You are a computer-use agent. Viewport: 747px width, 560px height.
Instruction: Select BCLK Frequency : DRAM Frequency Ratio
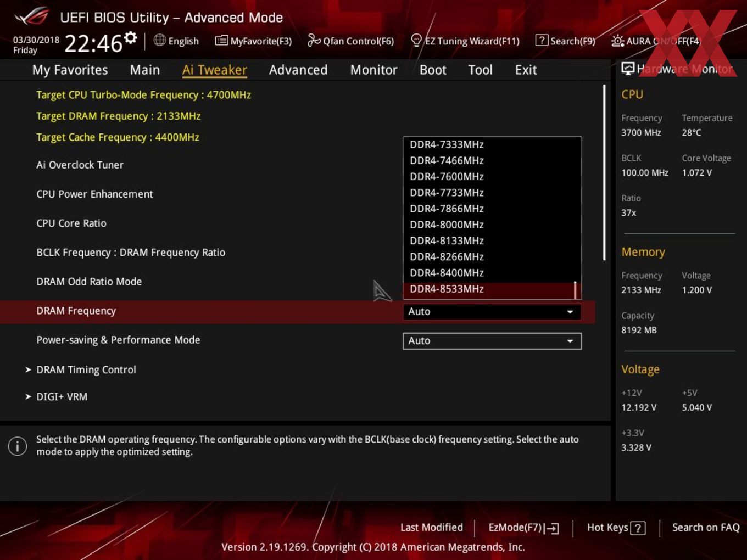click(x=131, y=253)
